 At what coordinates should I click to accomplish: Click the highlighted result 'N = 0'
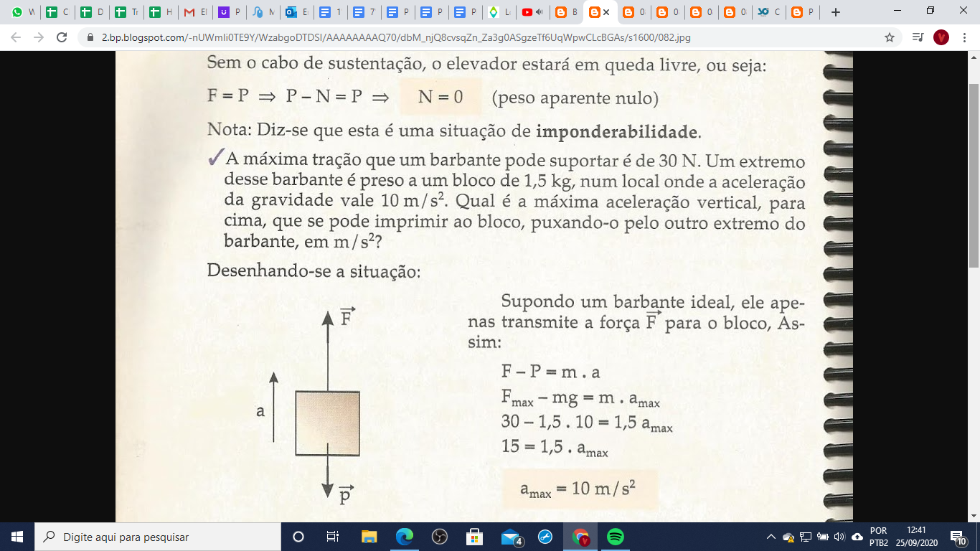pos(440,97)
